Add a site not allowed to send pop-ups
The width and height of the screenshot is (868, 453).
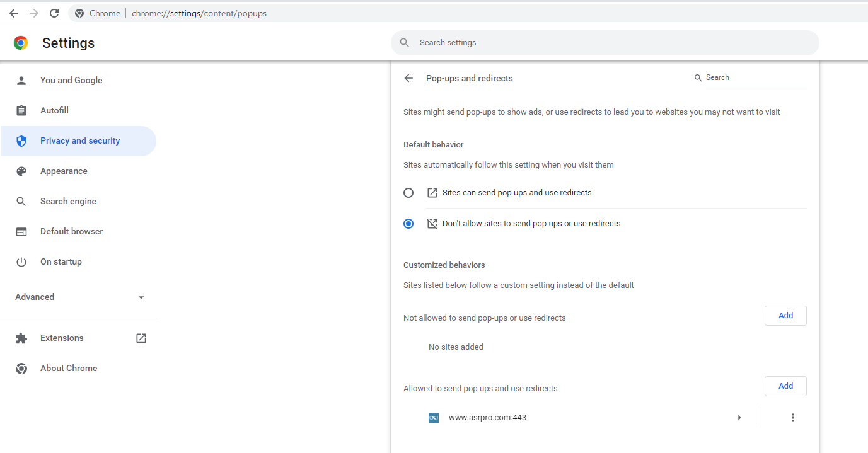tap(785, 315)
